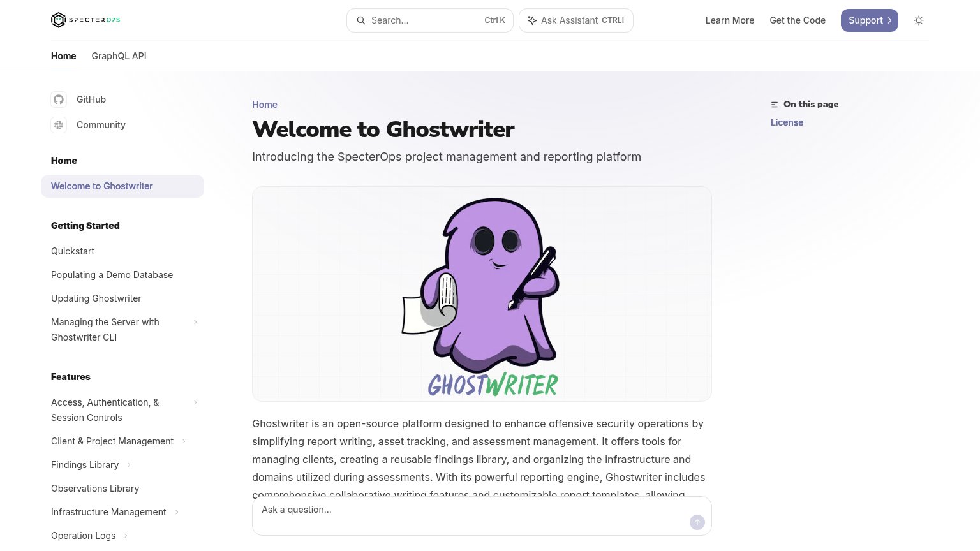Viewport: 980px width, 551px height.
Task: Open the Learn More link
Action: [x=730, y=20]
